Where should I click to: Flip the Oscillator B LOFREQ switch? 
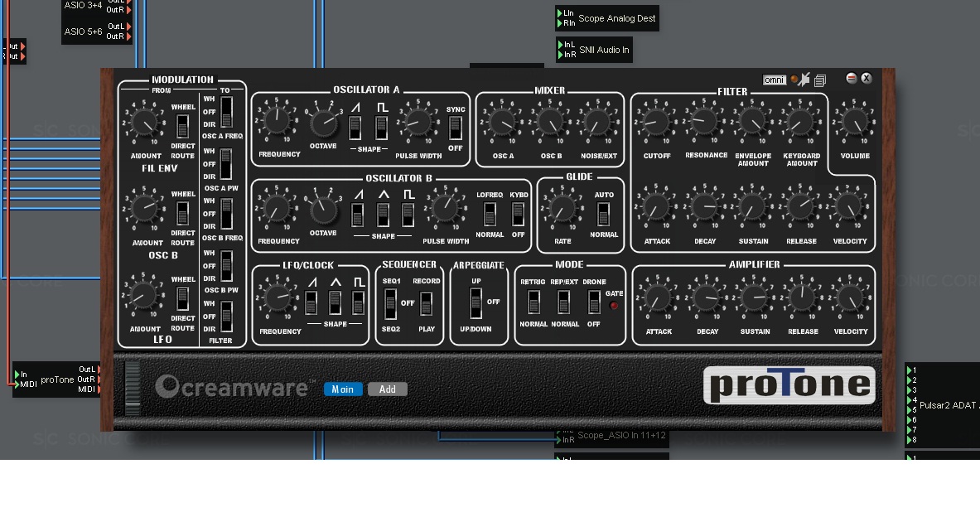coord(490,215)
